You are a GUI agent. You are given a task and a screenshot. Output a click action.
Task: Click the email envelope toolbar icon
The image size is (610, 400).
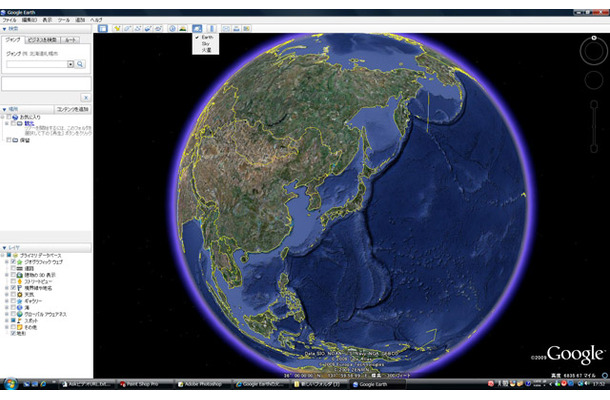tap(226, 28)
